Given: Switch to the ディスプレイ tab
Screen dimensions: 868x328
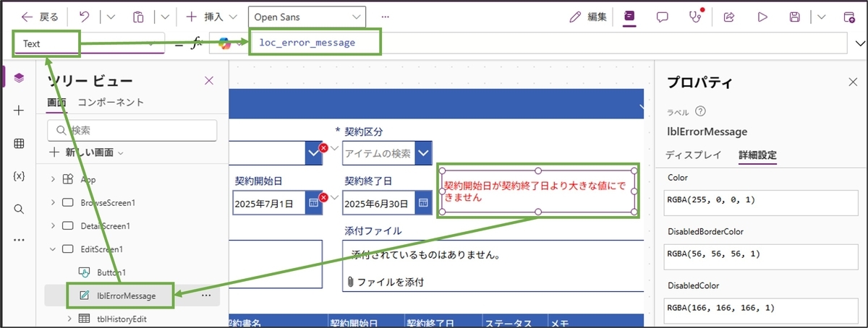Looking at the screenshot, I should point(694,155).
